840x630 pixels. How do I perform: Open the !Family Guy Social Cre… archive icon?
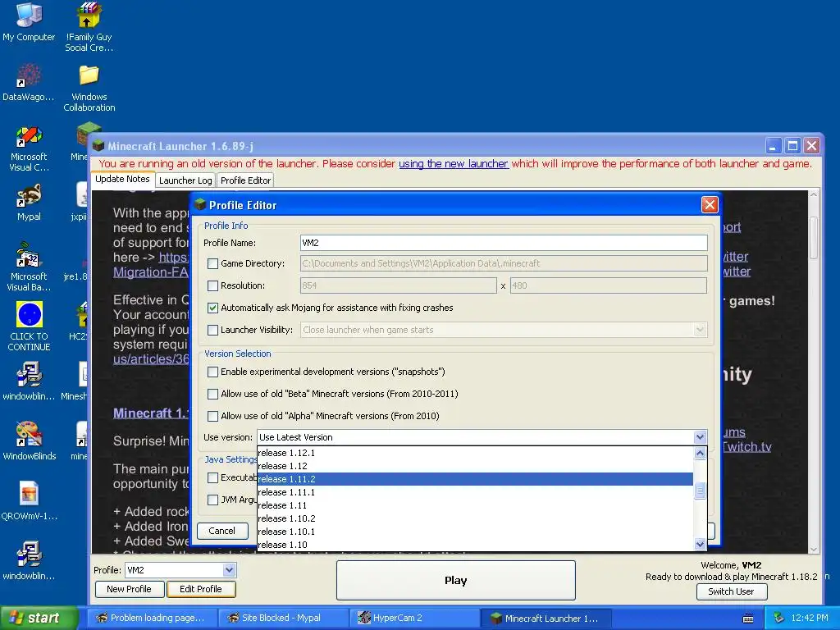[x=89, y=27]
